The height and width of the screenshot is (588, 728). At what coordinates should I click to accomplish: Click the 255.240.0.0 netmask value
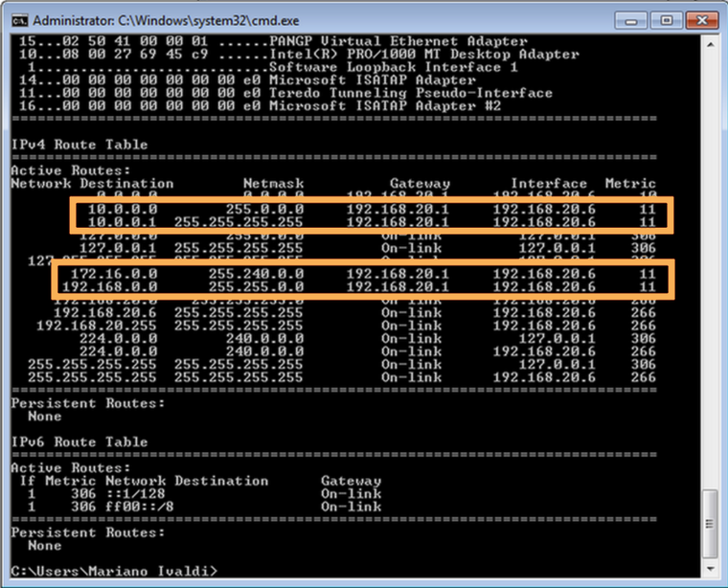pos(256,274)
